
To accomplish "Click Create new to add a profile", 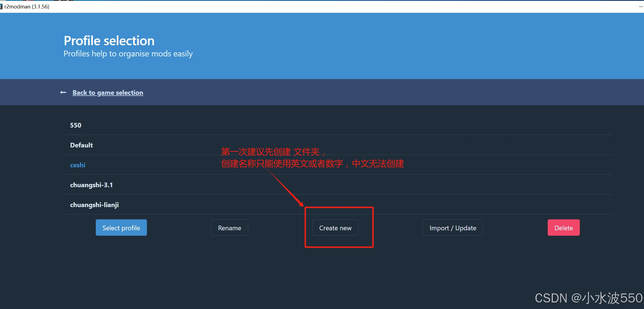I will [335, 228].
